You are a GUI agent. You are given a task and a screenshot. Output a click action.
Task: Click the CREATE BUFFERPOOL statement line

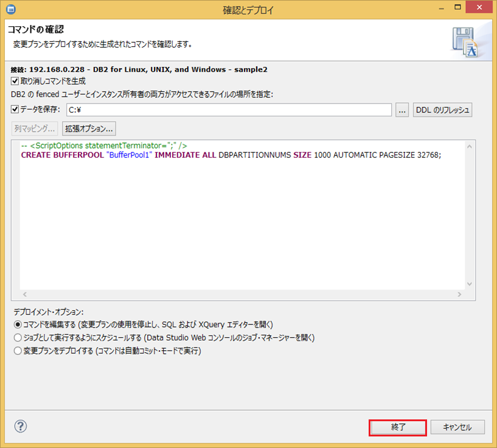[x=231, y=155]
